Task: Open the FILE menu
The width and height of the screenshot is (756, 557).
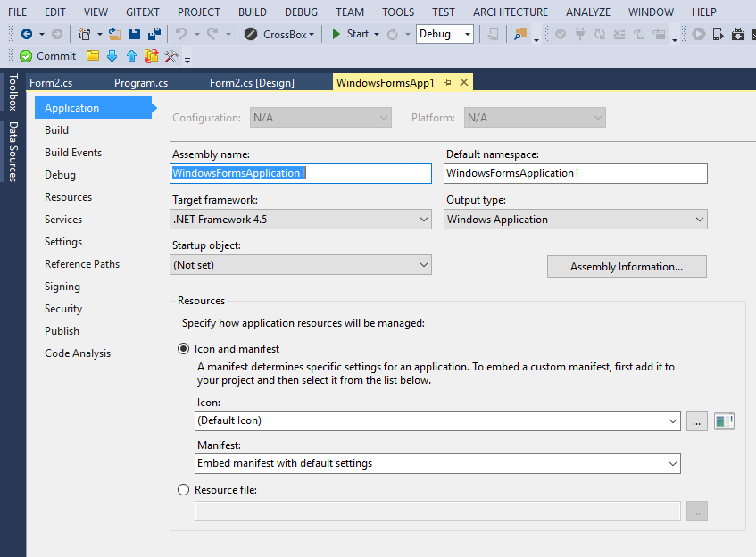Action: (x=18, y=12)
